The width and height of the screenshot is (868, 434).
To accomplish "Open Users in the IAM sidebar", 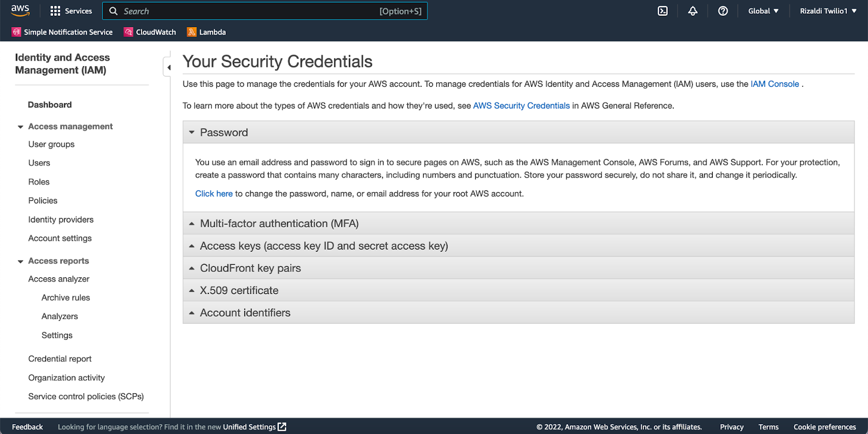I will click(x=39, y=163).
